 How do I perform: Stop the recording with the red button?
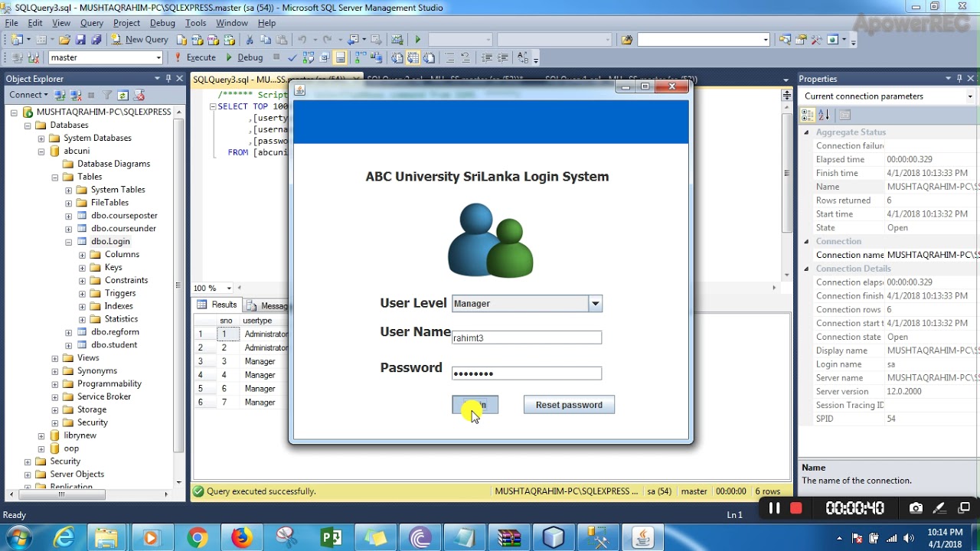pos(796,508)
